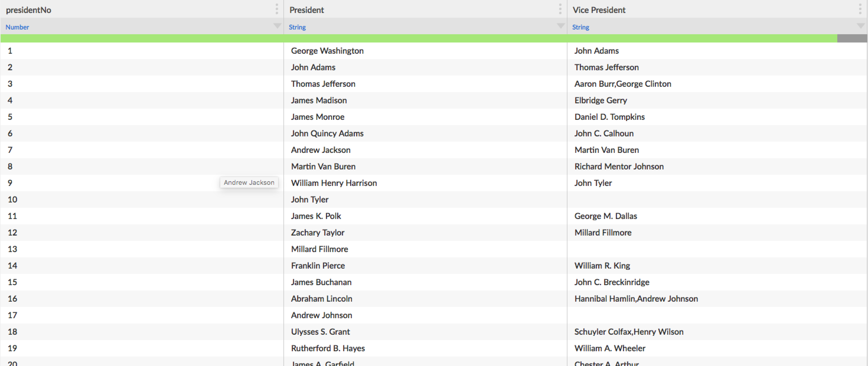Click the green data quality bar
This screenshot has width=868, height=366.
click(418, 38)
